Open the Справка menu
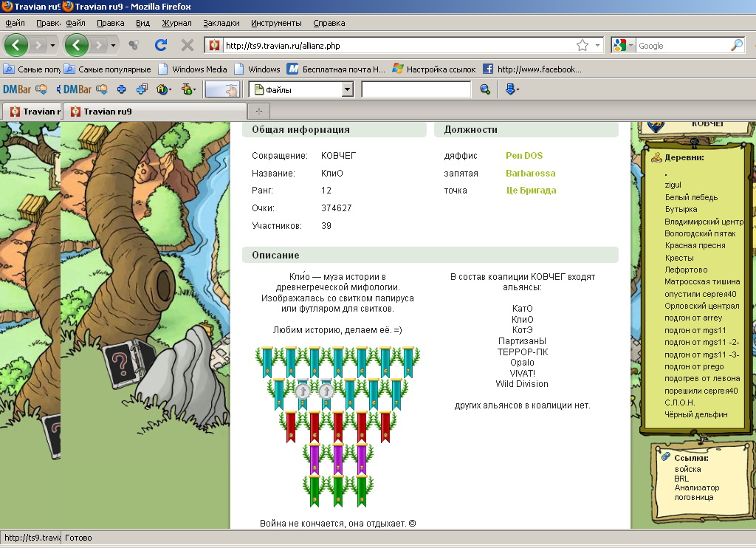756x548 pixels. click(329, 23)
